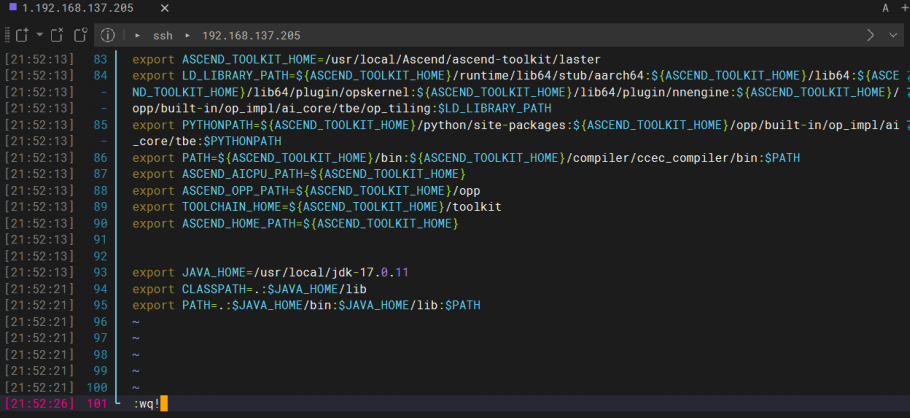Screen dimensions: 910x418
Task: Open the down chevron dropdown in the address bar
Action: coord(893,35)
